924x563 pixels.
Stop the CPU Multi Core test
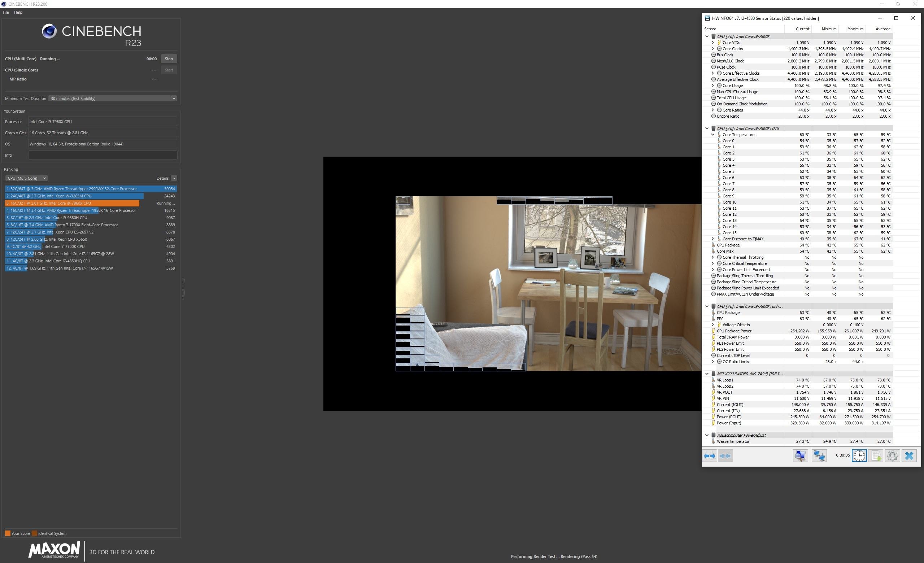click(169, 59)
